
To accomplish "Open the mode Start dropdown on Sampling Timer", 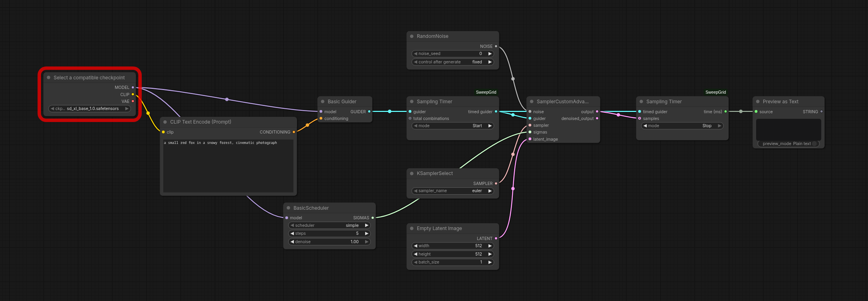I will pos(453,126).
